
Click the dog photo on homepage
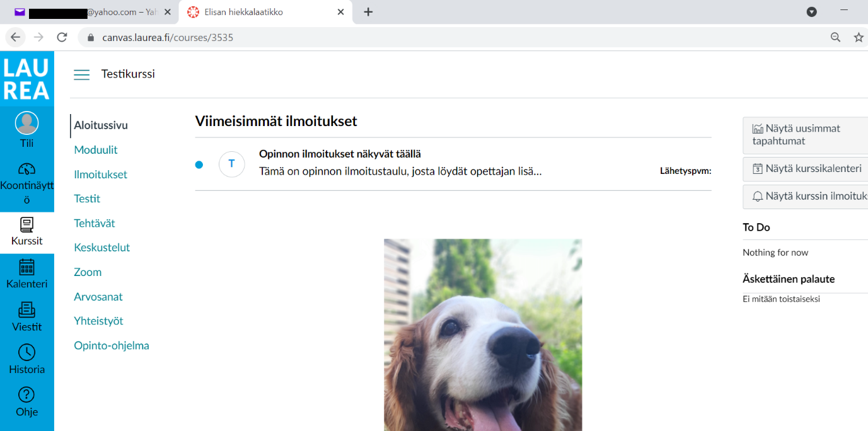(x=483, y=334)
